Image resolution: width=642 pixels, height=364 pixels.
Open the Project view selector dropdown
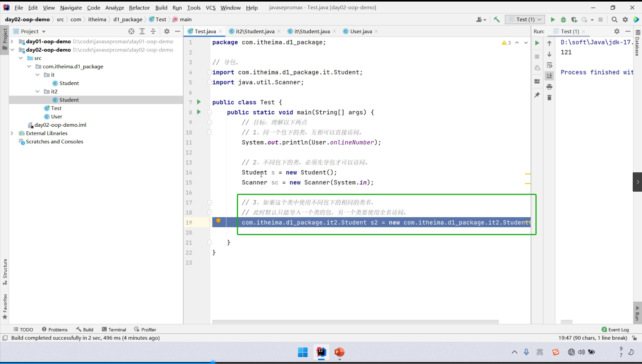tap(30, 31)
